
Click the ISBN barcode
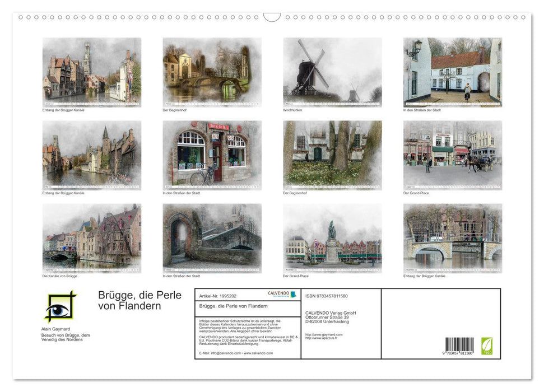click(x=459, y=346)
